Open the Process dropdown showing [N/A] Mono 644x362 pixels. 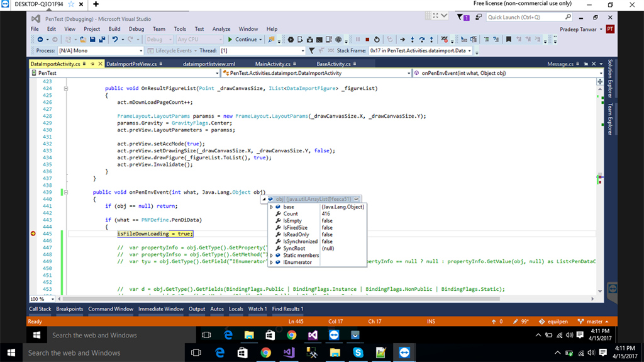[x=101, y=50]
